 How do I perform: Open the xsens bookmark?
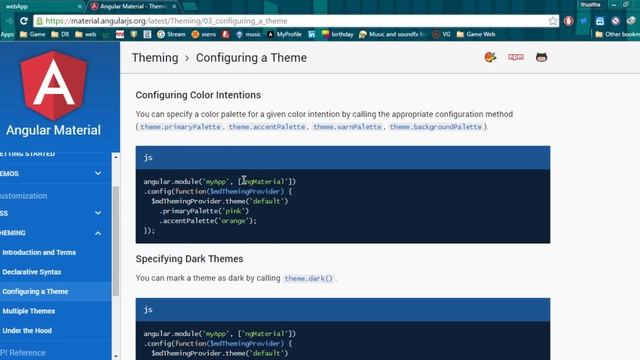[x=204, y=34]
